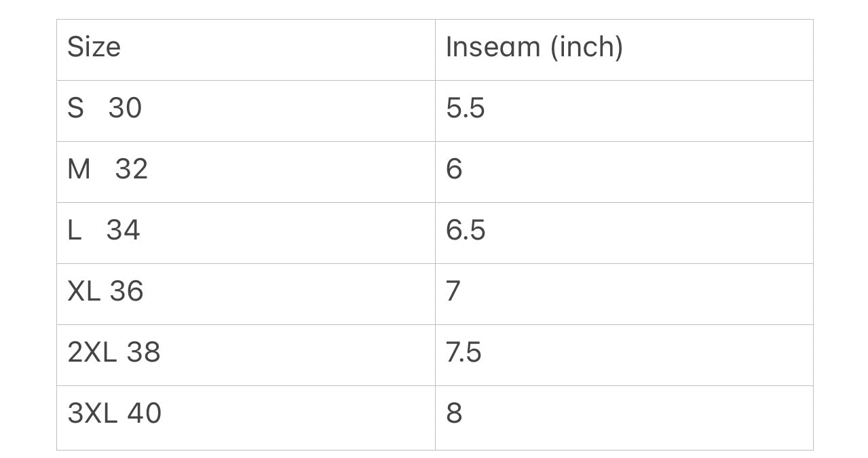This screenshot has height=458, width=868.
Task: Click the waist number 38
Action: coord(143,352)
